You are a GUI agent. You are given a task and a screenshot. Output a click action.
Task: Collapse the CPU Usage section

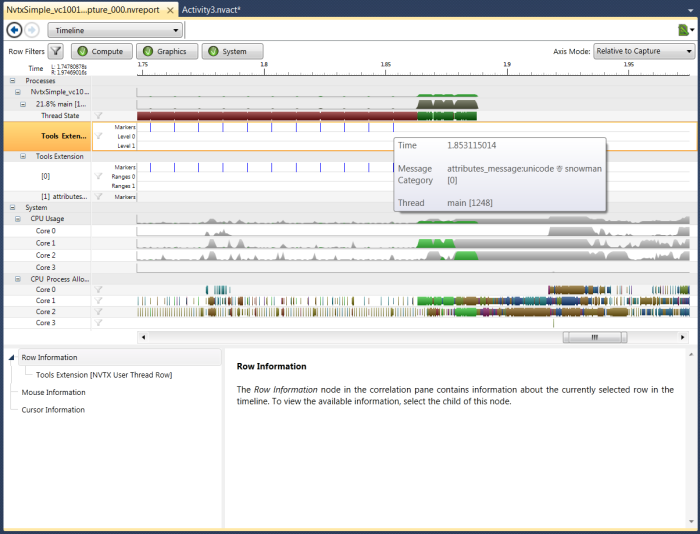(17, 218)
